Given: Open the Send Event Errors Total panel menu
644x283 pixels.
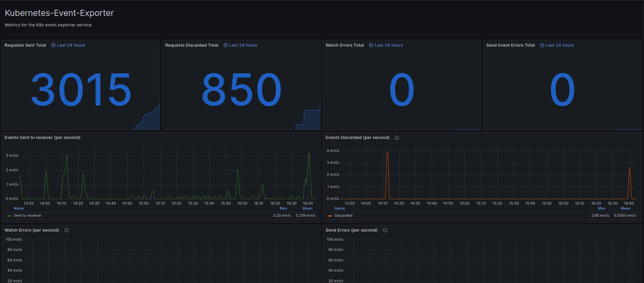Looking at the screenshot, I should [510, 45].
